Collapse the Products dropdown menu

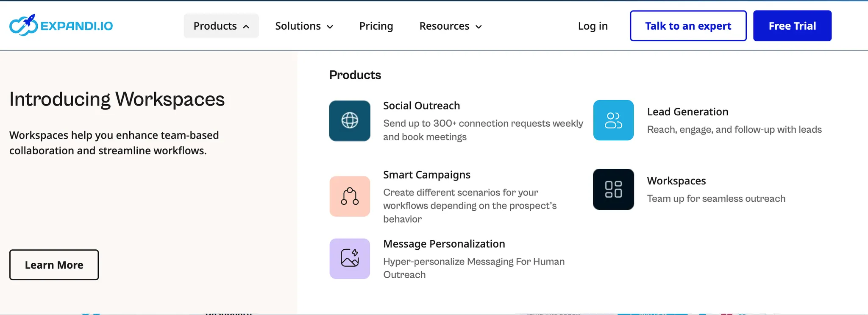pyautogui.click(x=221, y=26)
